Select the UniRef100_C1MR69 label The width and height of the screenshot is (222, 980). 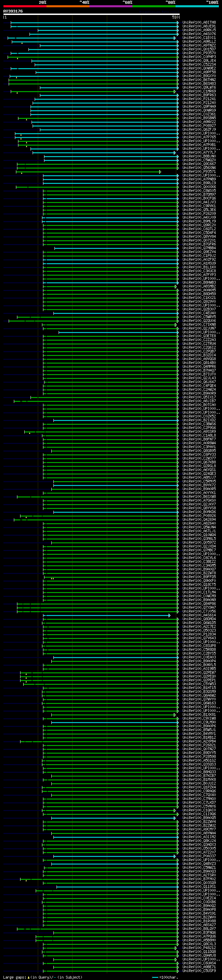pos(199,91)
